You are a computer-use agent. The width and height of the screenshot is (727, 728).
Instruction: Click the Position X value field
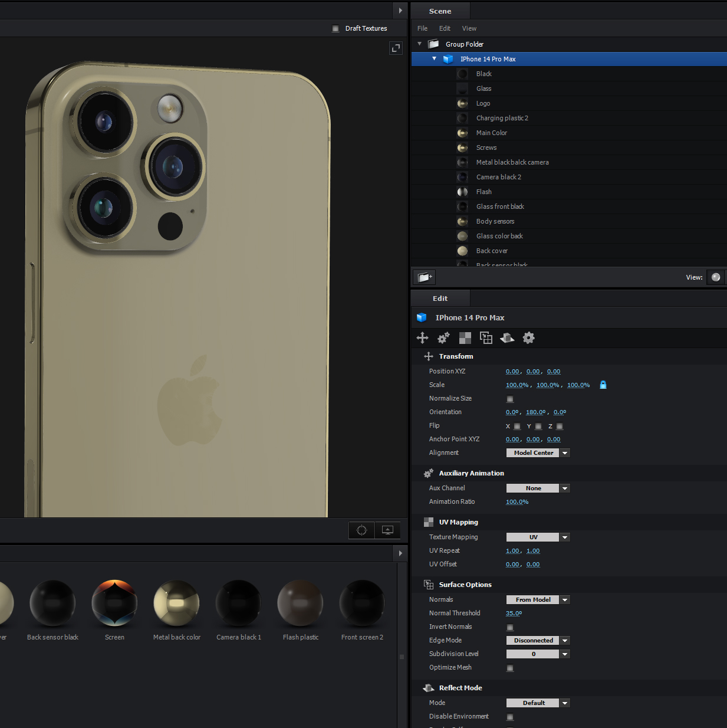(x=512, y=372)
